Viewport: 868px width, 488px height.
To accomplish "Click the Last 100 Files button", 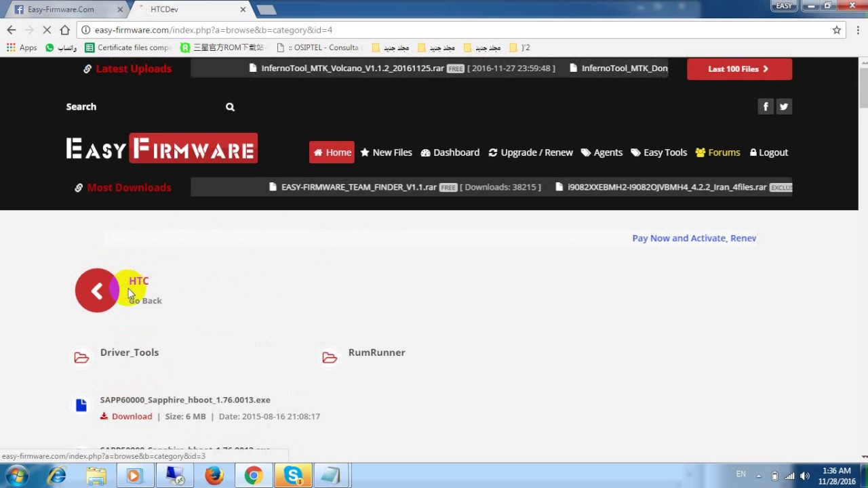I will pos(739,69).
